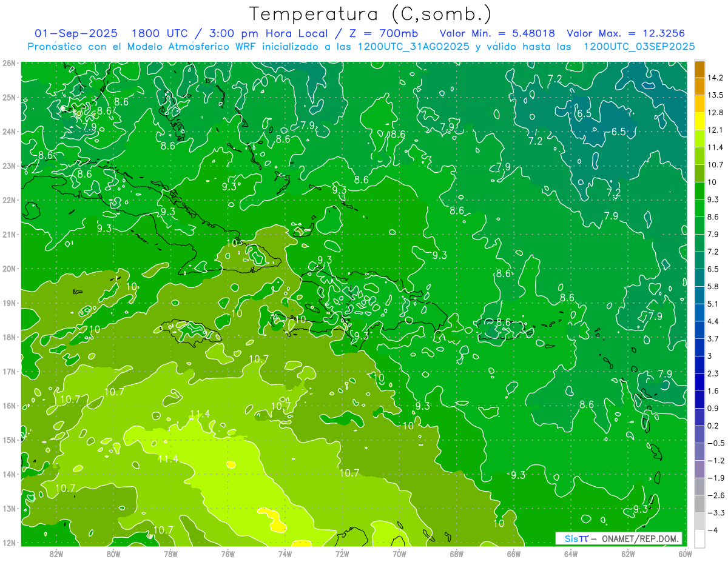The width and height of the screenshot is (728, 562).
Task: Click the 14N latitude axis label
Action: 9,474
